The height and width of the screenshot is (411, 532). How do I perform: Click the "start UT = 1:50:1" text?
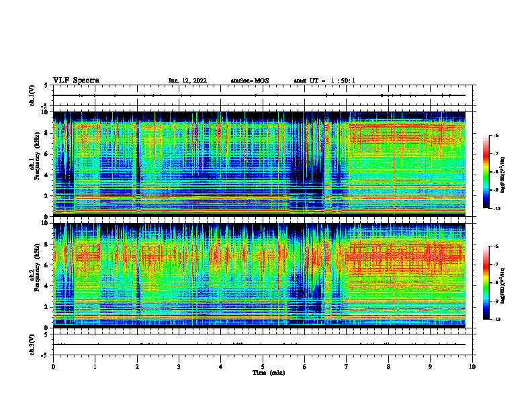click(324, 81)
